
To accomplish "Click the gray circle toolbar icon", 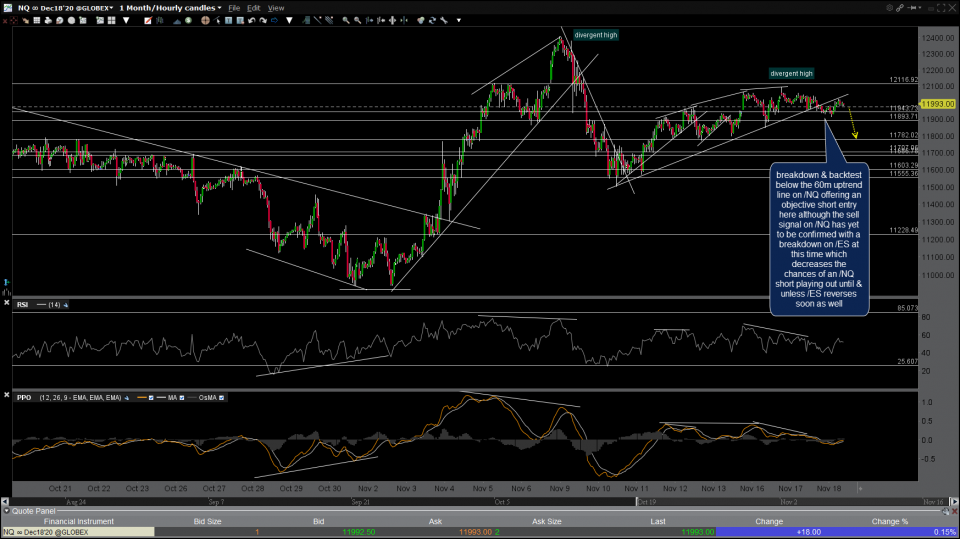I will (71, 20).
